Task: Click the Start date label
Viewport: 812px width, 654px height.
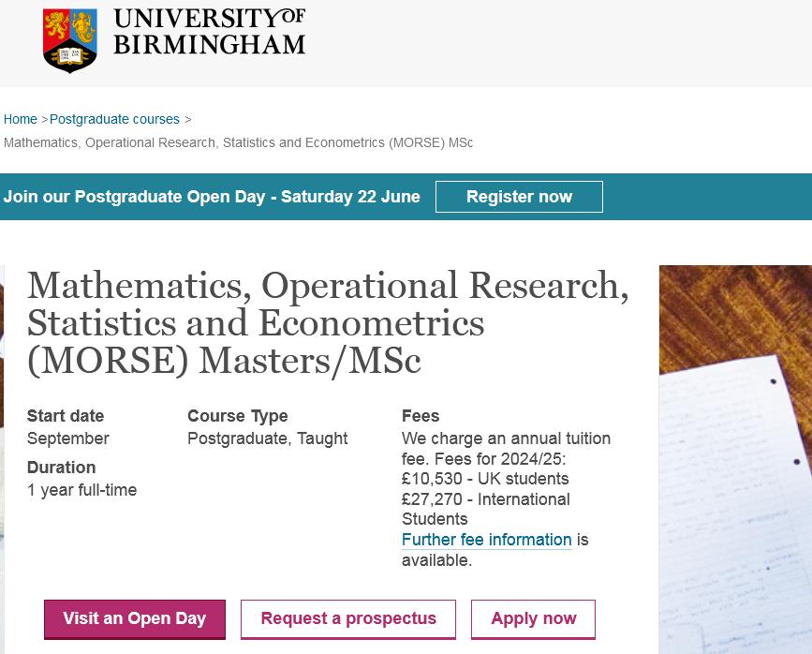Action: pos(66,416)
